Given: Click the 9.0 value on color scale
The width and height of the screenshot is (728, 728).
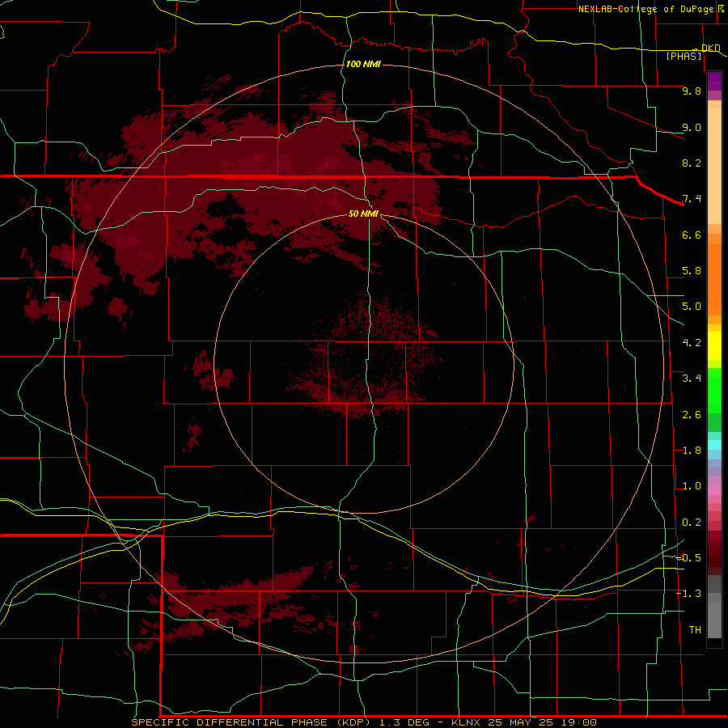Looking at the screenshot, I should pyautogui.click(x=692, y=127).
